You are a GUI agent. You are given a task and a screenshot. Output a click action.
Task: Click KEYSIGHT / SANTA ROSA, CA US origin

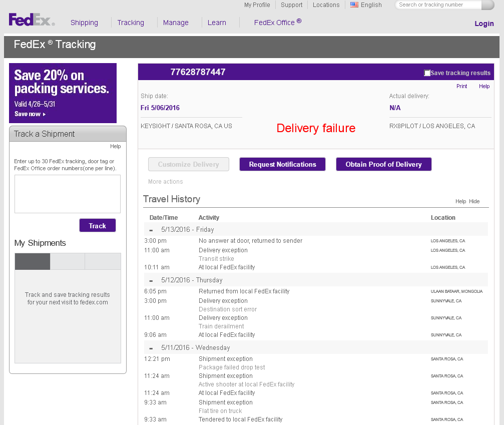point(186,126)
